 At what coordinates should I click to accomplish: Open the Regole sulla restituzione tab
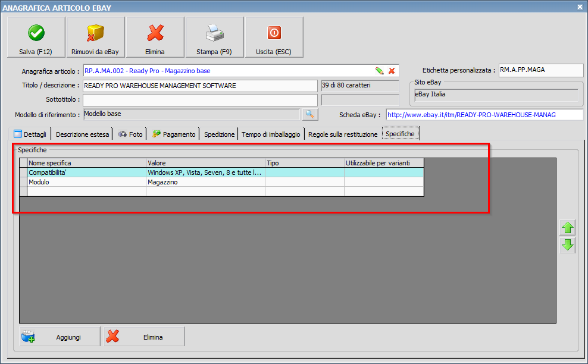tap(343, 134)
